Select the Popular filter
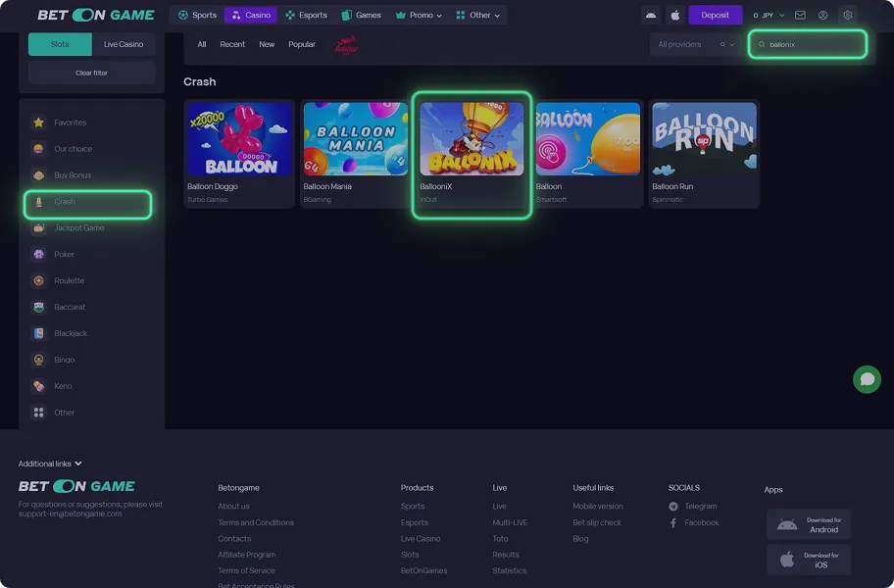 302,44
